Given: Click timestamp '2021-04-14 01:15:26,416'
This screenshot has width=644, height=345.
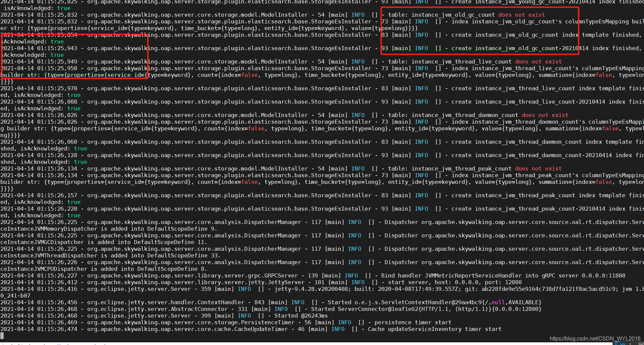Looking at the screenshot, I should (x=39, y=289).
